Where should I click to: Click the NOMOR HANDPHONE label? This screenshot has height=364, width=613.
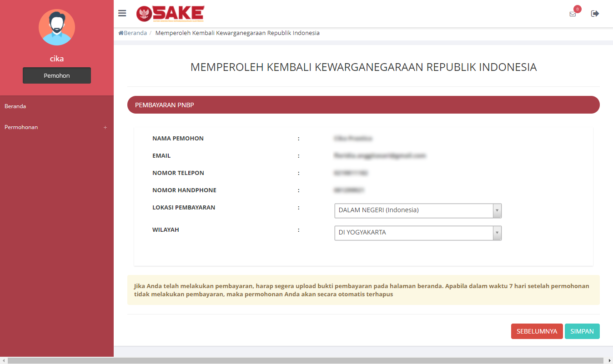184,190
